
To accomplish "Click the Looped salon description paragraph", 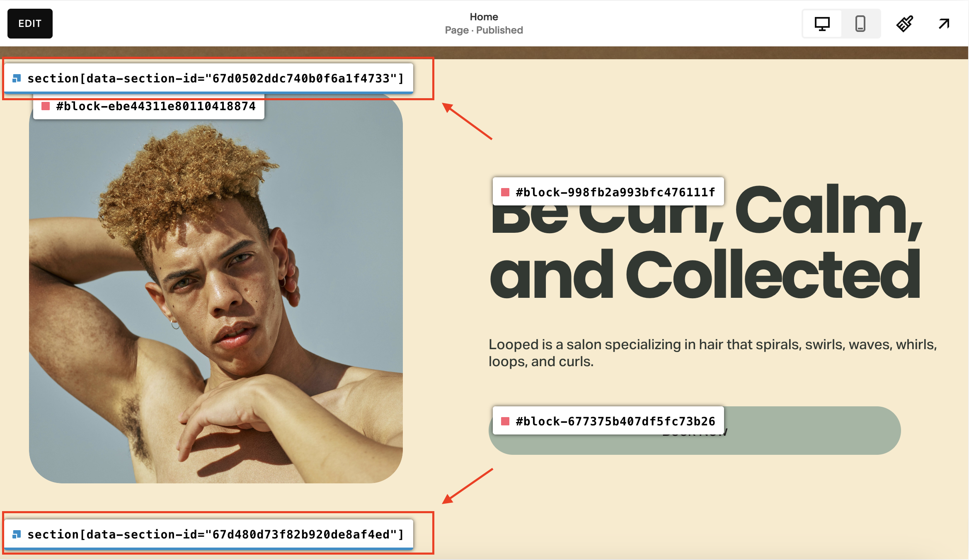I will pos(712,353).
